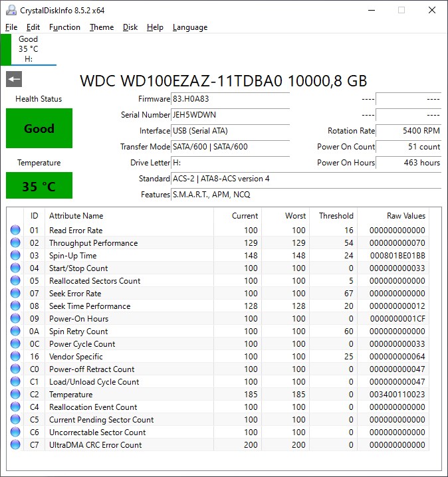The width and height of the screenshot is (448, 477).
Task: Click status orb for Spin-Up Time
Action: [15, 255]
